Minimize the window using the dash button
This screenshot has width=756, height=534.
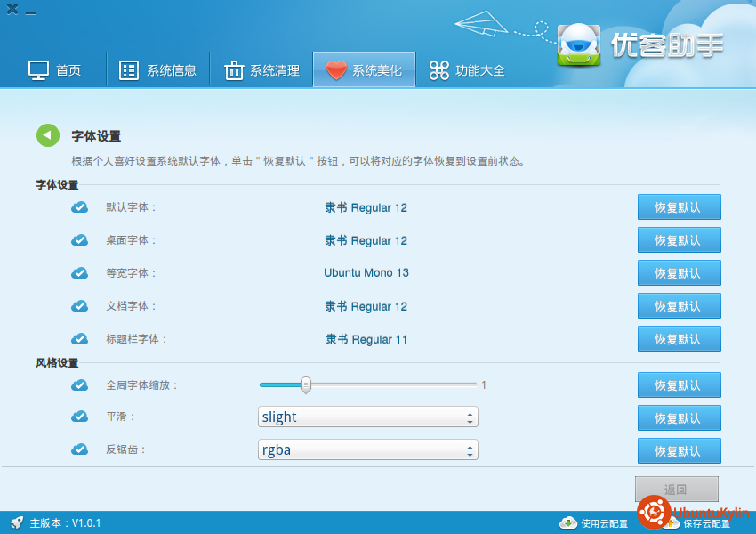pos(31,13)
